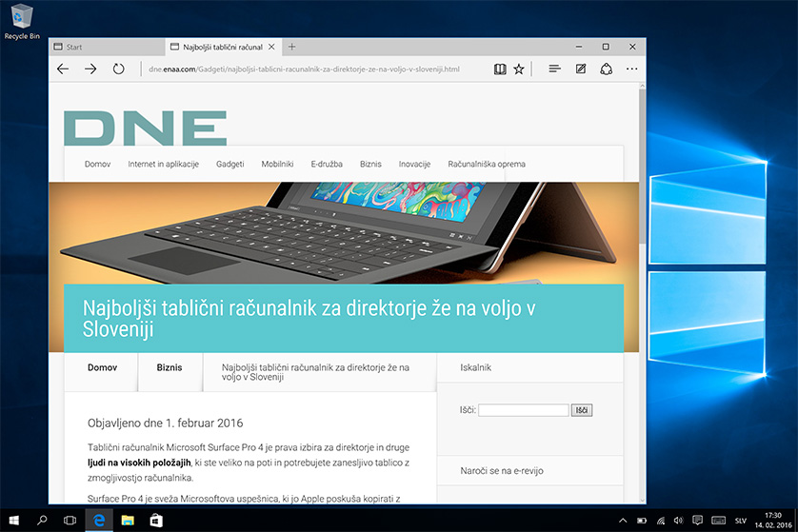Close the Najboljši tablični računal tab

(x=271, y=47)
